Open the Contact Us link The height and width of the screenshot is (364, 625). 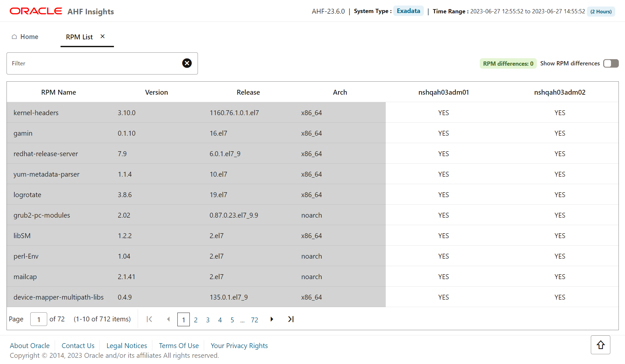78,345
